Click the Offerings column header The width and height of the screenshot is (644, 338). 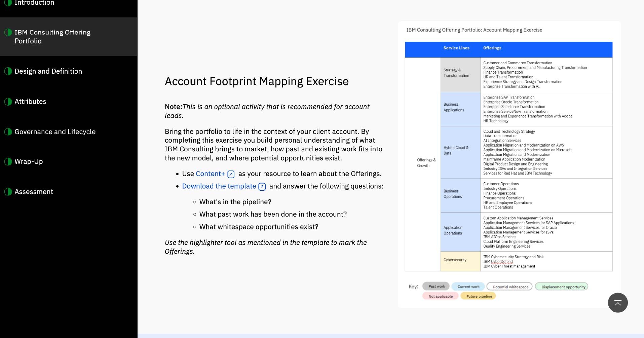(x=492, y=48)
